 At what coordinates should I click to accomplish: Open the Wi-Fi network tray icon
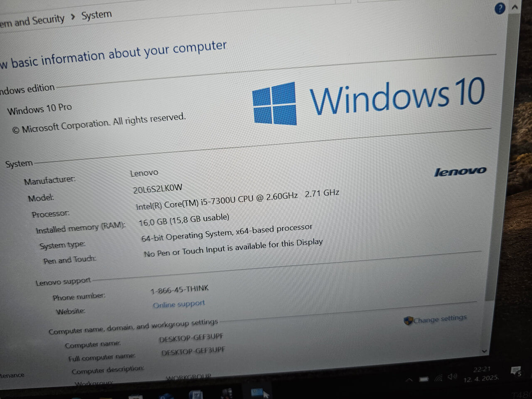438,378
